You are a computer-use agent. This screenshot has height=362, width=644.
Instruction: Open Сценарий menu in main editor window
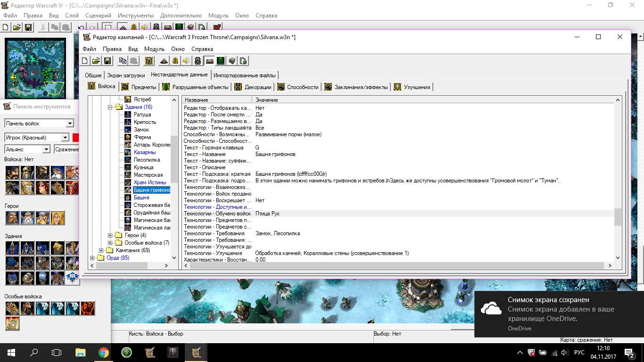(x=98, y=16)
